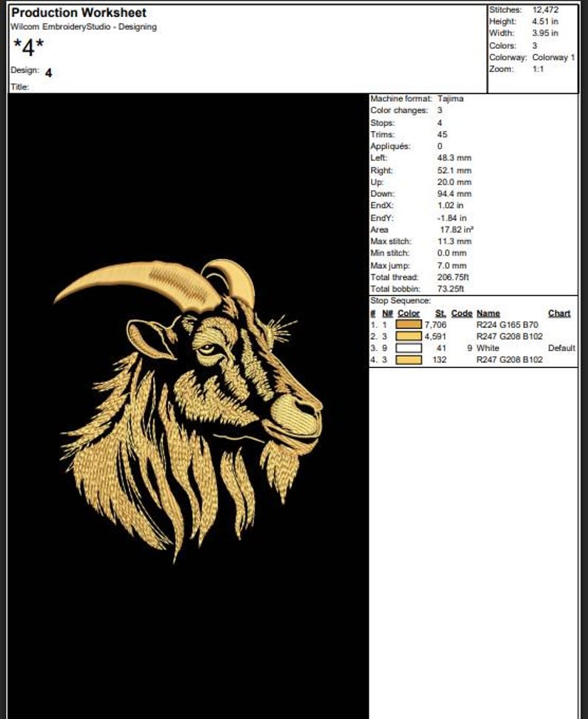588x719 pixels.
Task: Click the 'Design:' label
Action: pyautogui.click(x=24, y=70)
